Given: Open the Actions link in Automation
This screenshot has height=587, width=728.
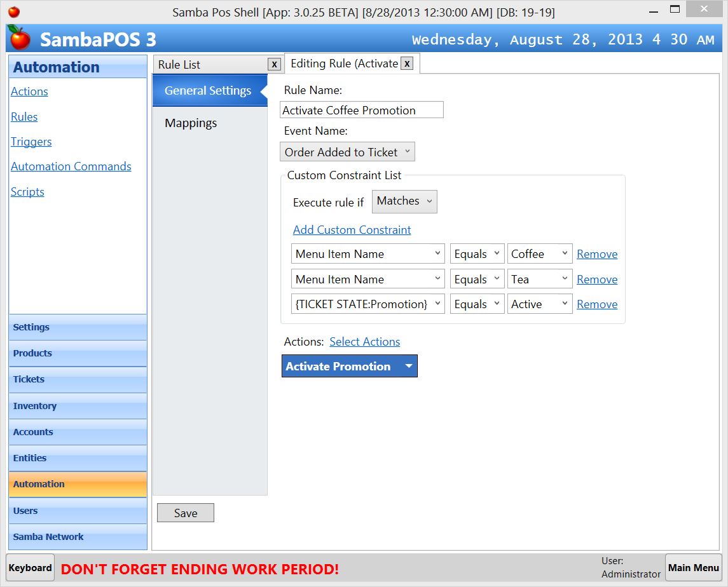Looking at the screenshot, I should [29, 91].
